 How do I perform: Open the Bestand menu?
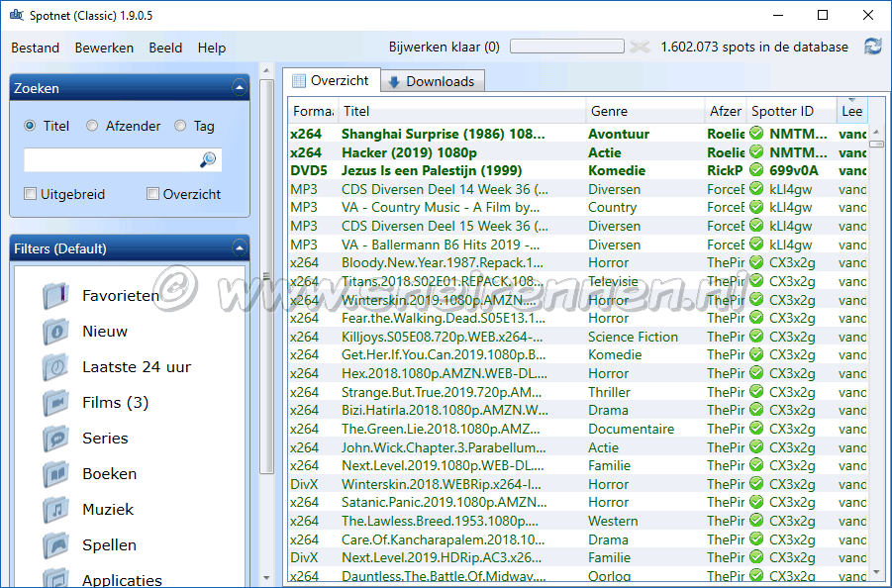pos(36,48)
